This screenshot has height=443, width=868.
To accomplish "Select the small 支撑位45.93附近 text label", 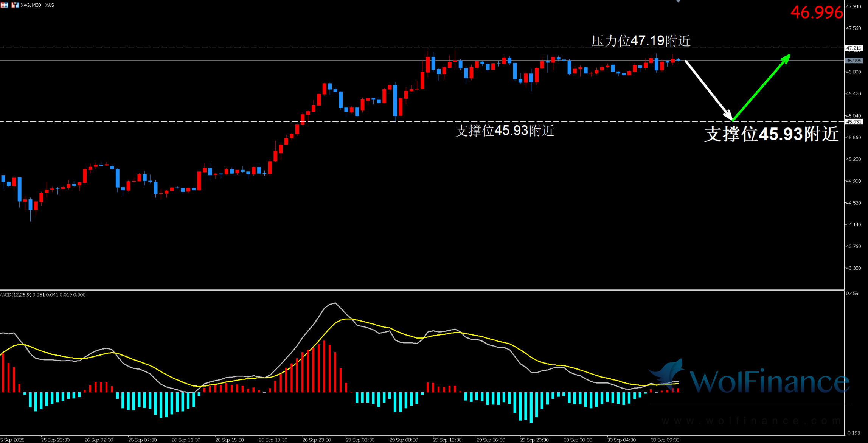I will (x=505, y=131).
